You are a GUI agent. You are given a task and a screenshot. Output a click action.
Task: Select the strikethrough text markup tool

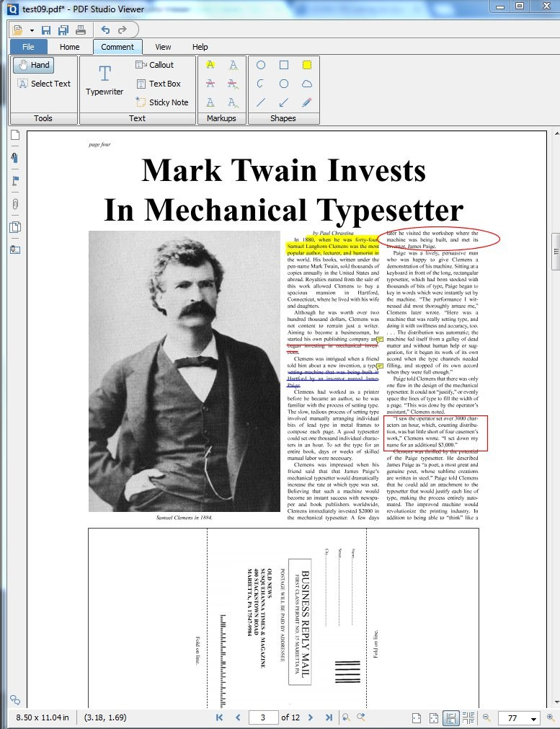[210, 84]
